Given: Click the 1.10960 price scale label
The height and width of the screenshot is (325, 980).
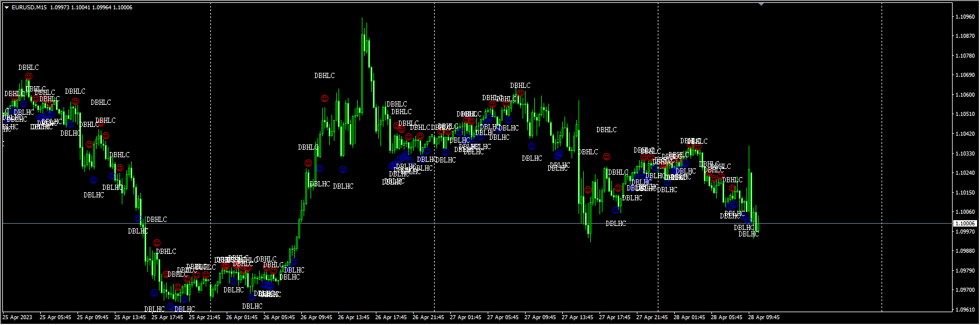Looking at the screenshot, I should (x=965, y=17).
